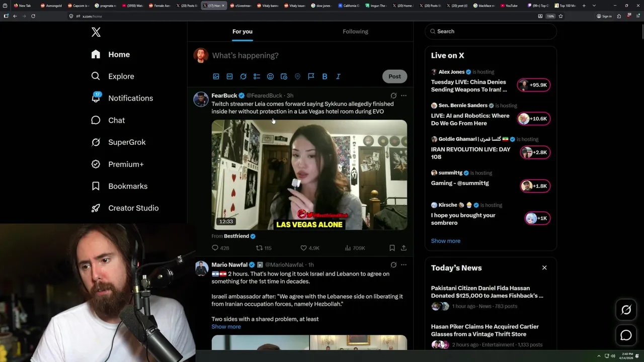Image resolution: width=644 pixels, height=362 pixels.
Task: Tag a location in the composer
Action: pyautogui.click(x=297, y=76)
